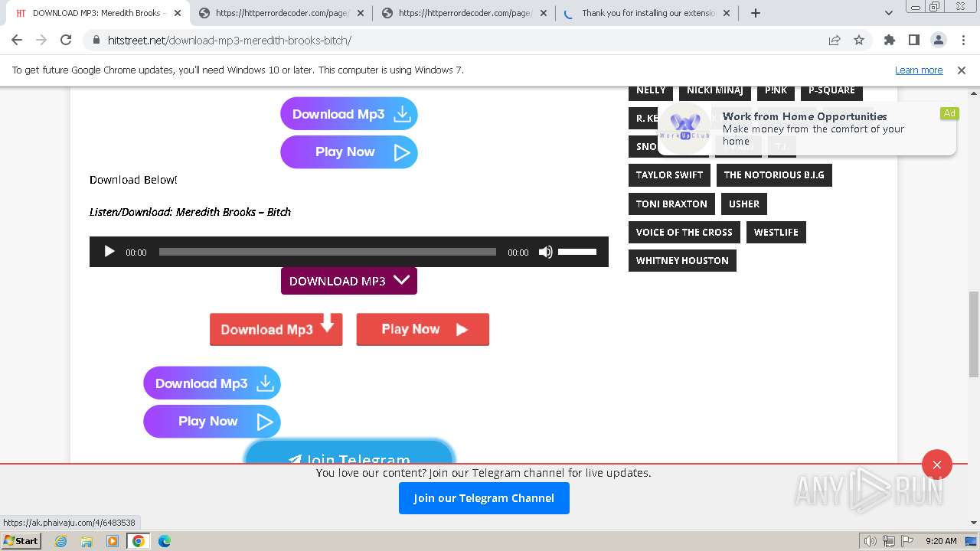Open the Windows Start menu
The width and height of the screenshot is (980, 551).
coord(21,541)
